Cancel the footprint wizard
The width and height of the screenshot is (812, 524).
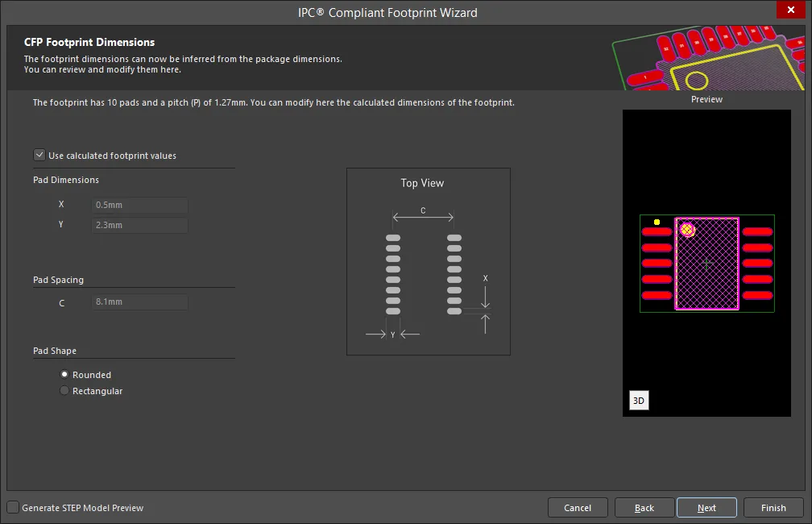[x=578, y=507]
